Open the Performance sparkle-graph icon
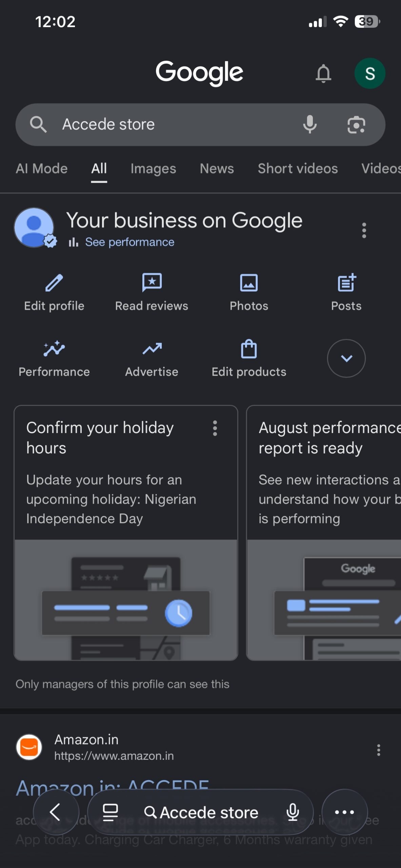Image resolution: width=401 pixels, height=868 pixels. (x=54, y=349)
